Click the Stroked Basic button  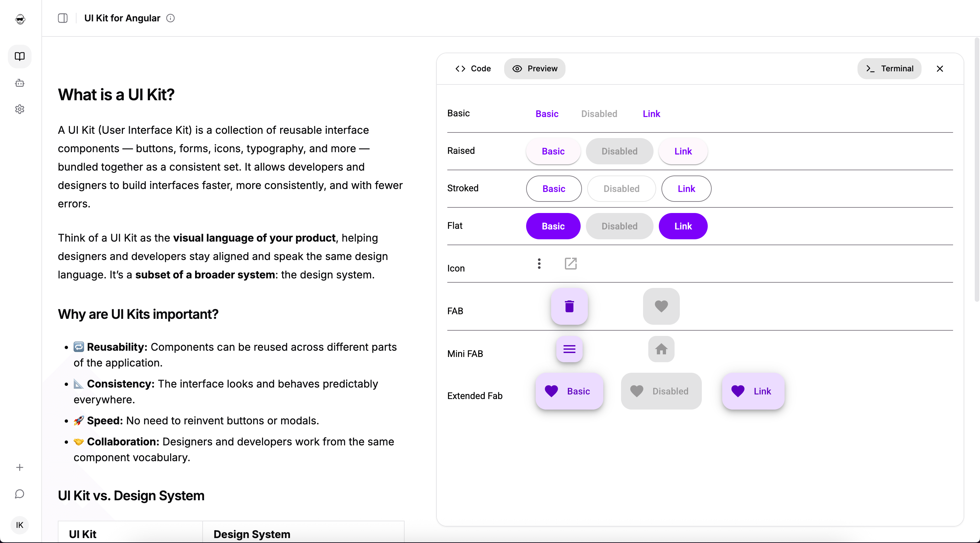click(553, 188)
